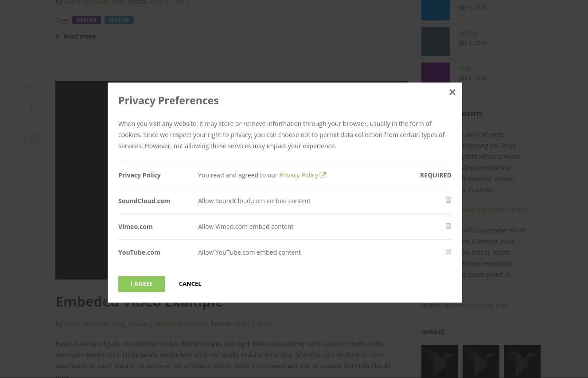The width and height of the screenshot is (588, 378).
Task: Open the ergerg post thumbnail
Action: [436, 42]
